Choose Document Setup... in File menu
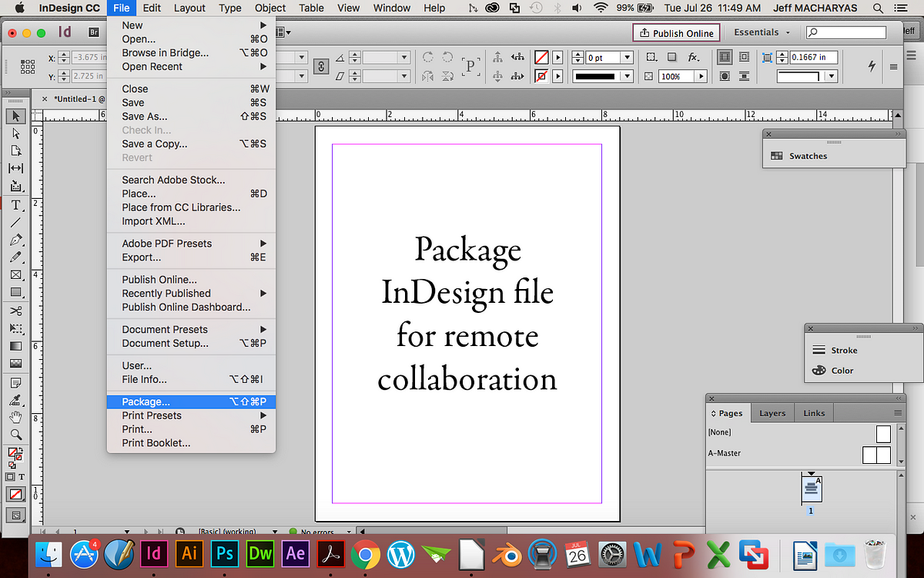 click(x=191, y=343)
